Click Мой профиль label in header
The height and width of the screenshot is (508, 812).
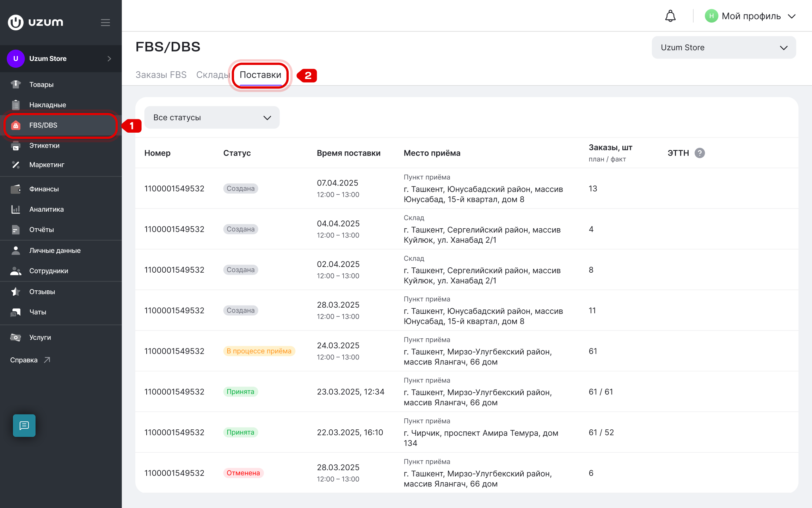click(751, 16)
